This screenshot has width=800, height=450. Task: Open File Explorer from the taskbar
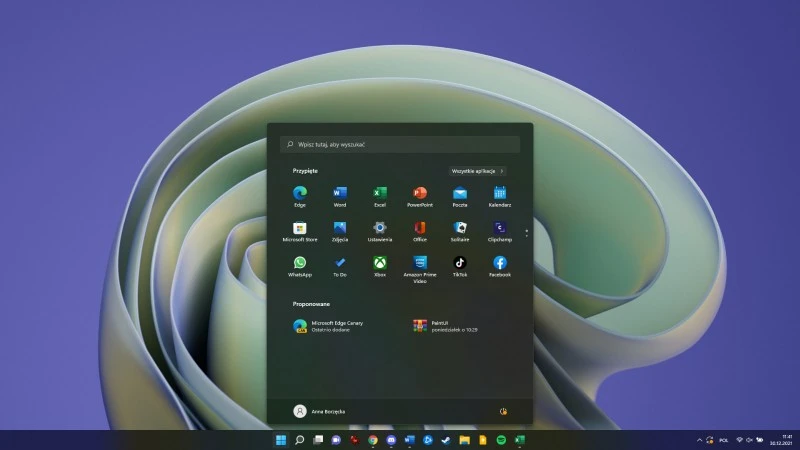point(464,440)
